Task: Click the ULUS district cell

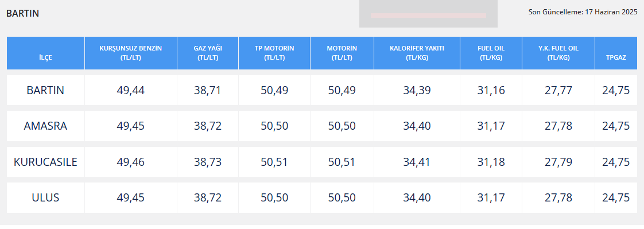Action: 45,198
